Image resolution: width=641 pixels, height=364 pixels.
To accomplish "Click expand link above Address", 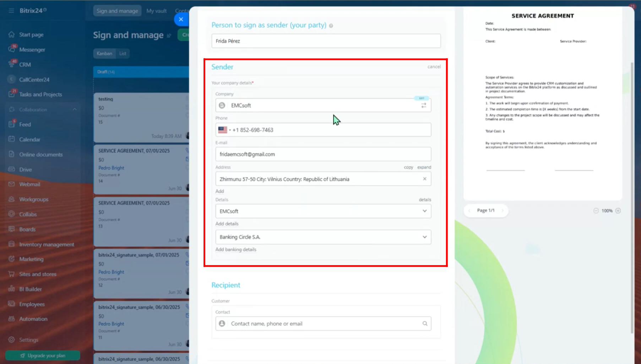I will [x=424, y=167].
